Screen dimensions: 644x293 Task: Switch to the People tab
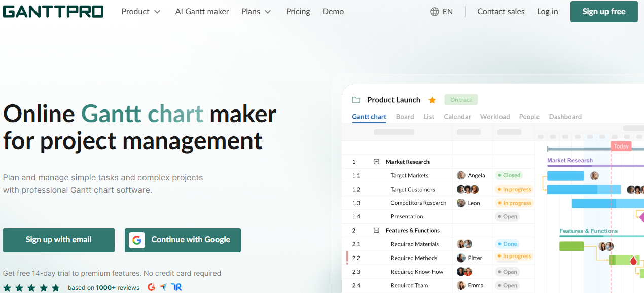click(529, 117)
